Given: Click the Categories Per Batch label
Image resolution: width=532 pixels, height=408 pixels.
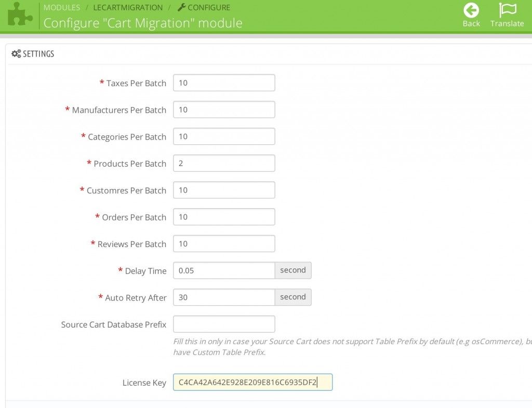Looking at the screenshot, I should 127,137.
